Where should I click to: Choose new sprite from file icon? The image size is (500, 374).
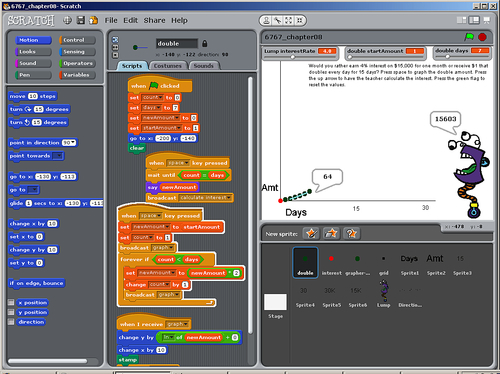click(331, 233)
